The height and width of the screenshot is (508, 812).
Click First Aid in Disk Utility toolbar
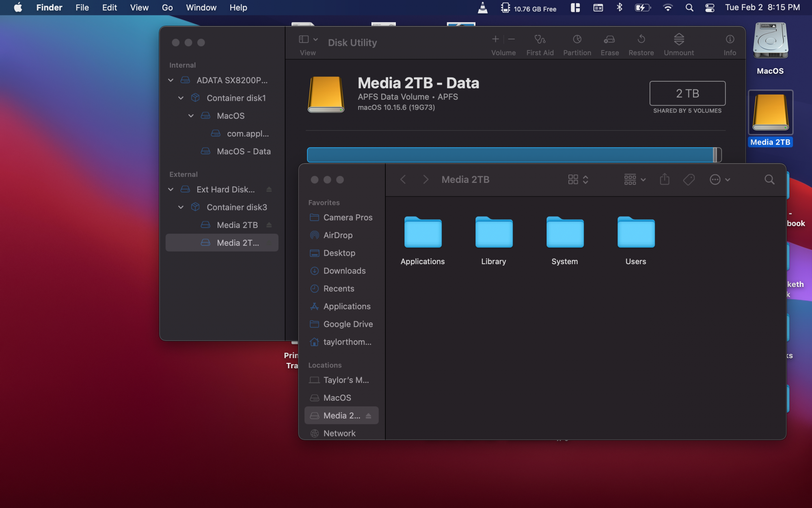tap(540, 45)
